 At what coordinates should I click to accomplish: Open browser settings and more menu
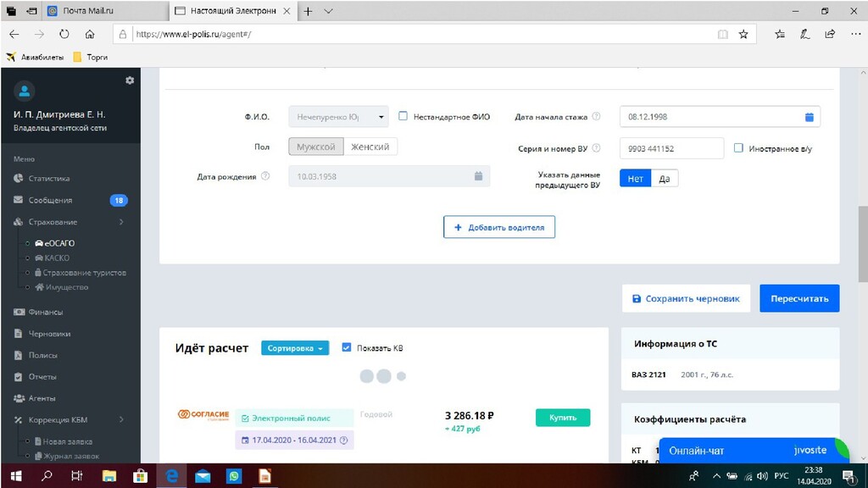tap(855, 34)
